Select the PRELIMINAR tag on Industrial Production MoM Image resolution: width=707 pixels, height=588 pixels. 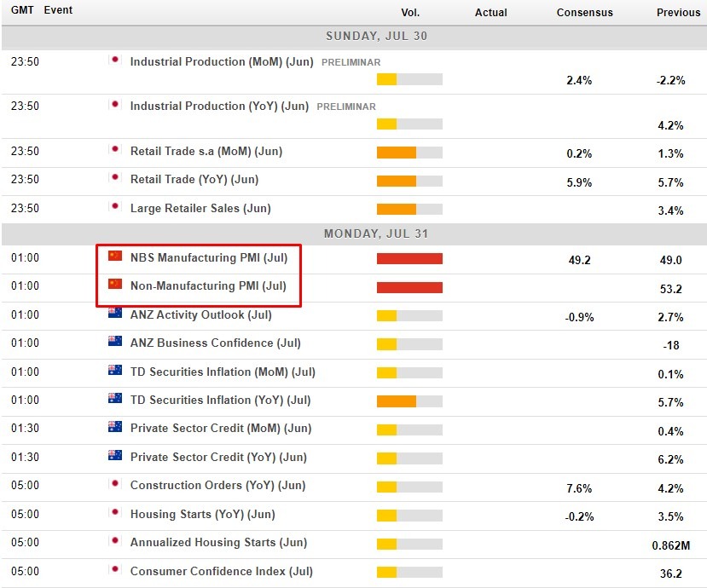pos(351,62)
